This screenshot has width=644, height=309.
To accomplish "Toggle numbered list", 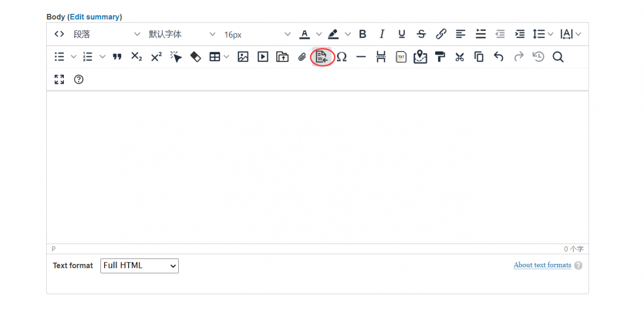I will 89,57.
